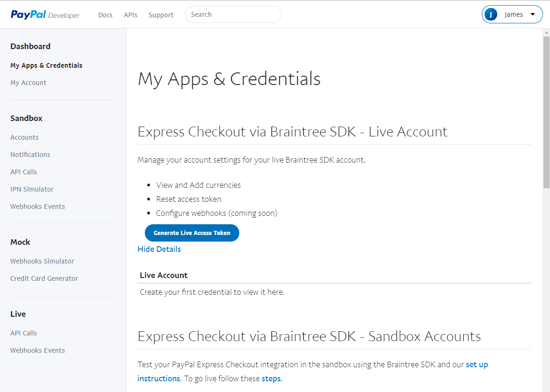Click the PayPal Developer logo
Screen dimensions: 550x392
click(45, 15)
